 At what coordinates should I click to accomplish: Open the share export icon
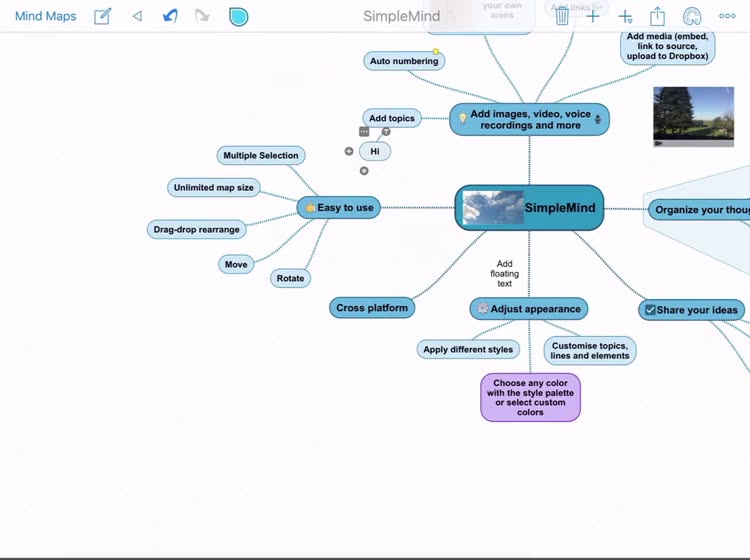pyautogui.click(x=657, y=16)
